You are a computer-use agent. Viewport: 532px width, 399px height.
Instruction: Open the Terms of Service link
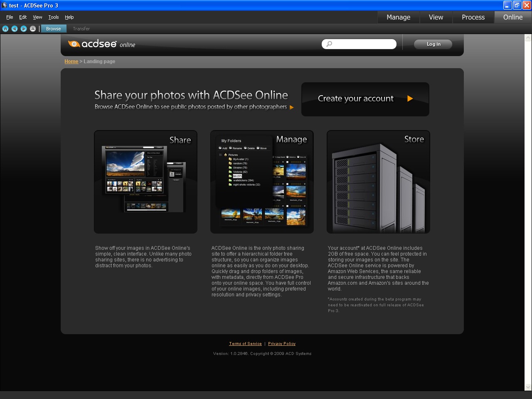(245, 344)
